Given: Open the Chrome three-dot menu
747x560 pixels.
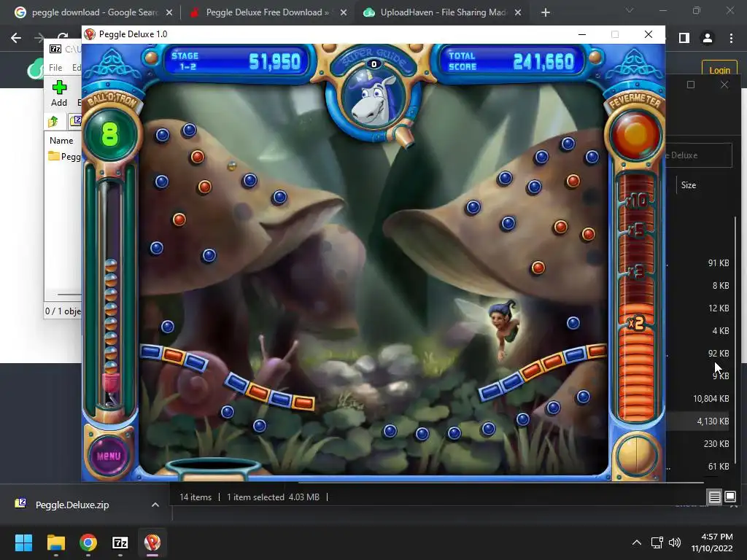Looking at the screenshot, I should (x=731, y=38).
